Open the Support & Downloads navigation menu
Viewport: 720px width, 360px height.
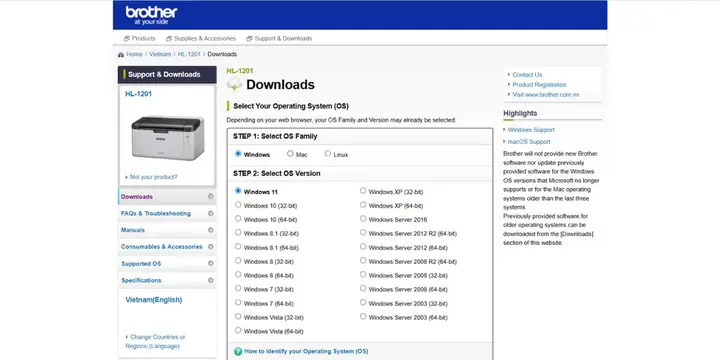tap(279, 39)
